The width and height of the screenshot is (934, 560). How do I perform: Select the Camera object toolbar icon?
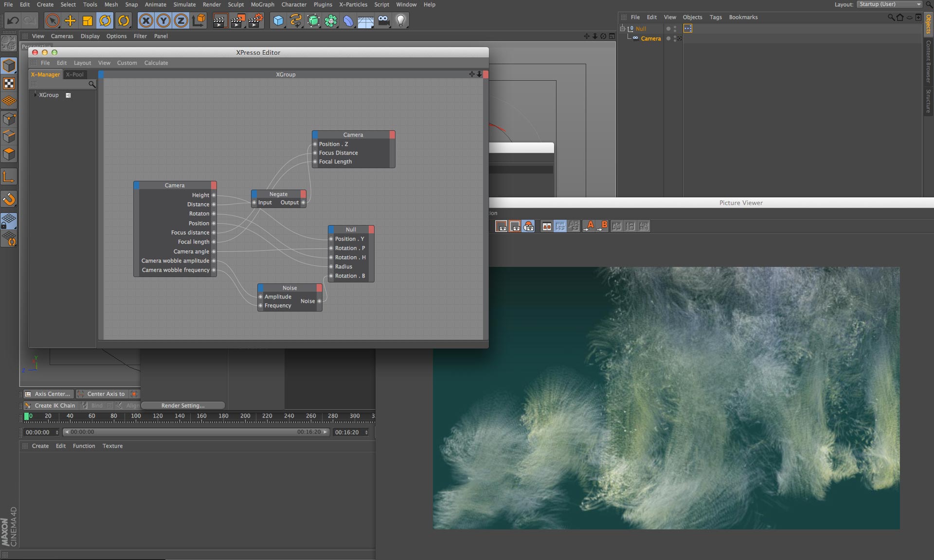click(x=384, y=20)
